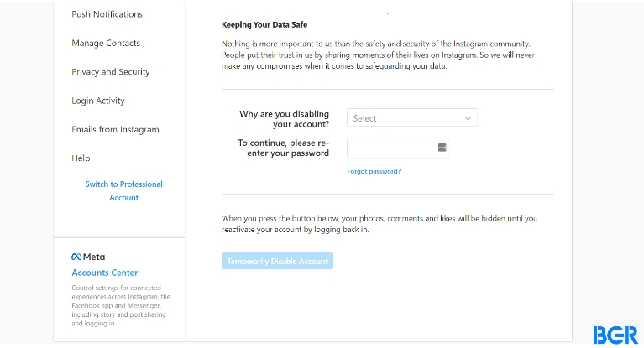Click the Accounts Center description text
The image size is (644, 348).
[x=121, y=305]
